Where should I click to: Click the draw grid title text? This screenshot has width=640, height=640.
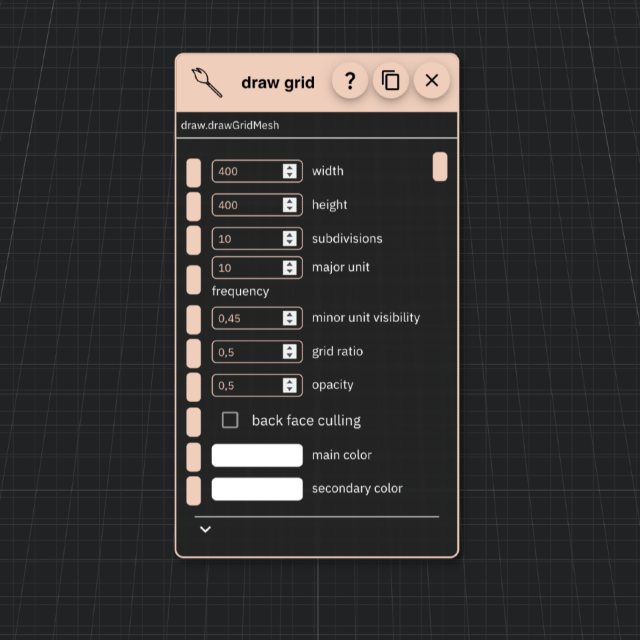pos(278,83)
